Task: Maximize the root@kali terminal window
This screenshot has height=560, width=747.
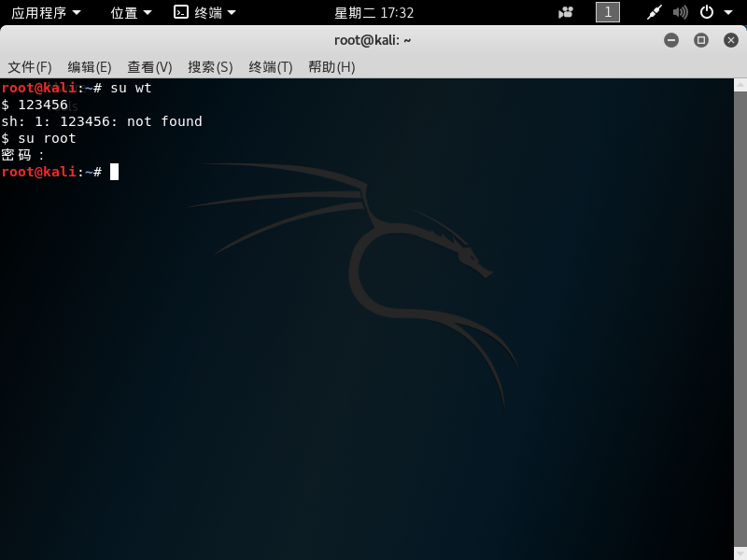Action: pos(701,40)
